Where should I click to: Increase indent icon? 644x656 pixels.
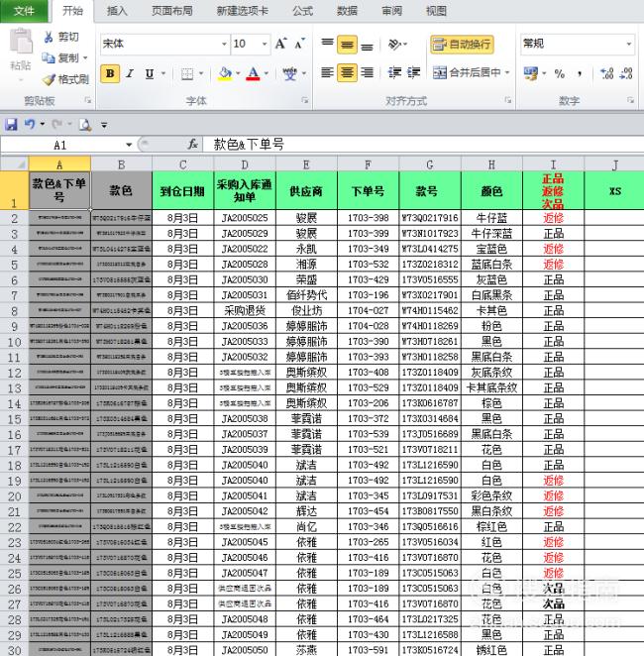pos(413,72)
